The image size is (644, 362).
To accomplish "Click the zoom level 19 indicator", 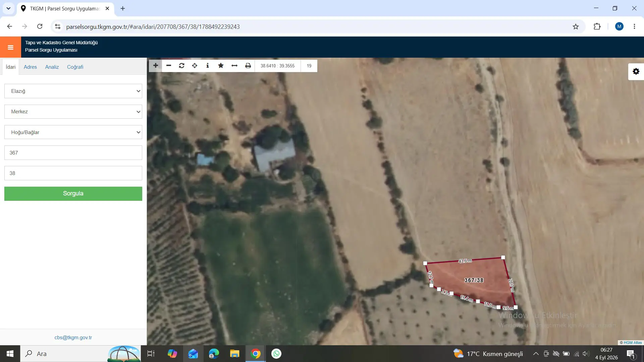I will tap(309, 66).
